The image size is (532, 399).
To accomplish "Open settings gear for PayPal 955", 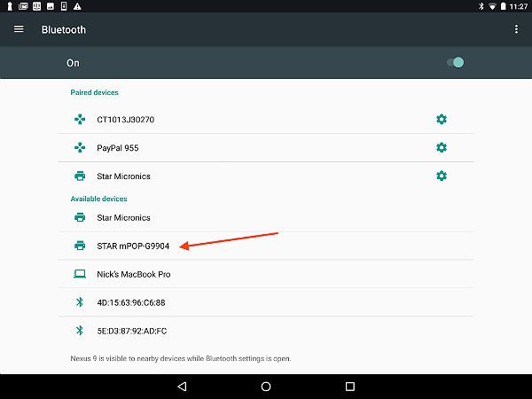I will point(441,147).
